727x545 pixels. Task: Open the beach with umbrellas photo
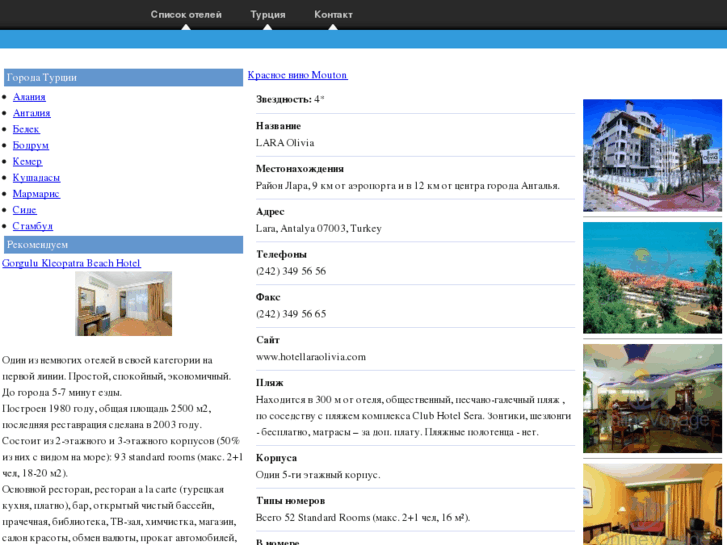(x=652, y=278)
